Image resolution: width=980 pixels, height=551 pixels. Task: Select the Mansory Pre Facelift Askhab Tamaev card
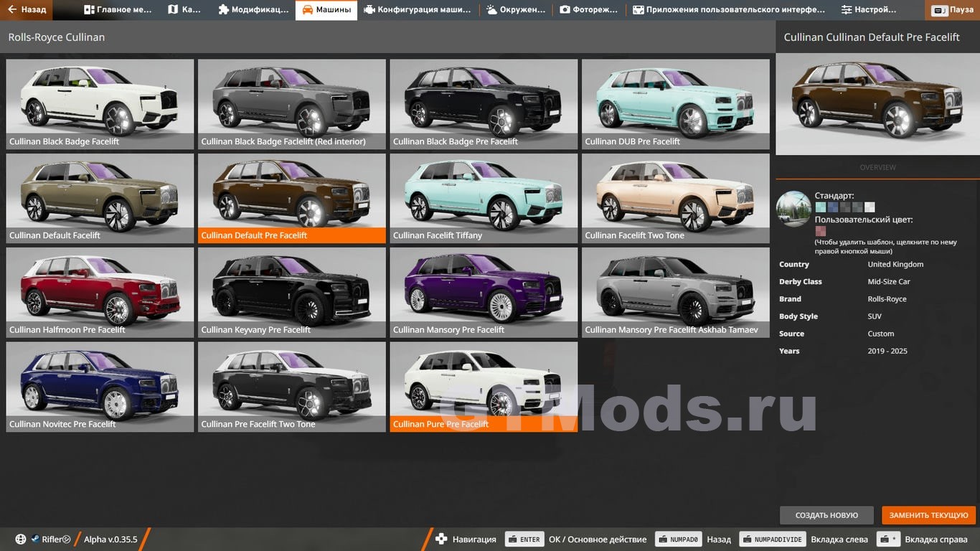pos(676,293)
